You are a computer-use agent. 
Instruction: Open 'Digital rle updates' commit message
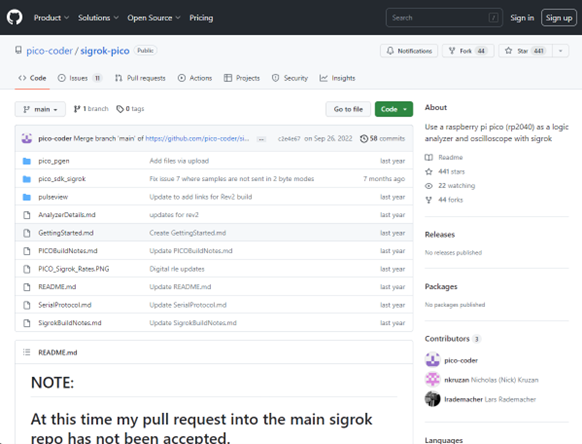[177, 269]
